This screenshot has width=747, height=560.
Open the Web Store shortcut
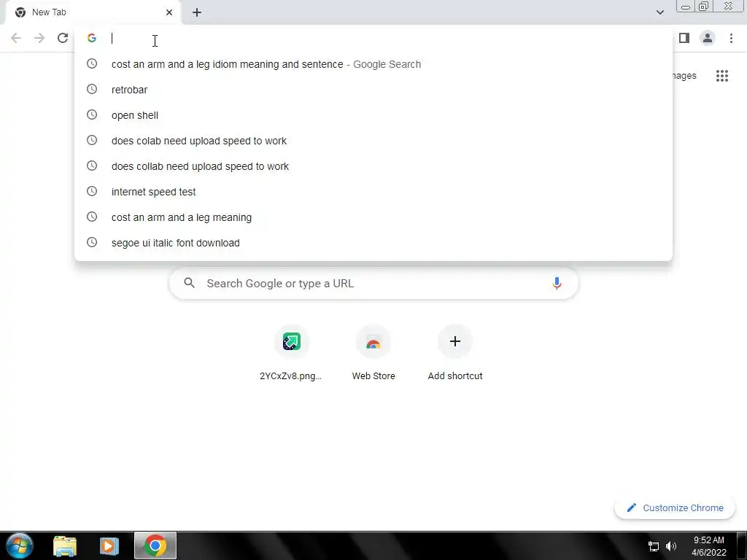coord(373,353)
